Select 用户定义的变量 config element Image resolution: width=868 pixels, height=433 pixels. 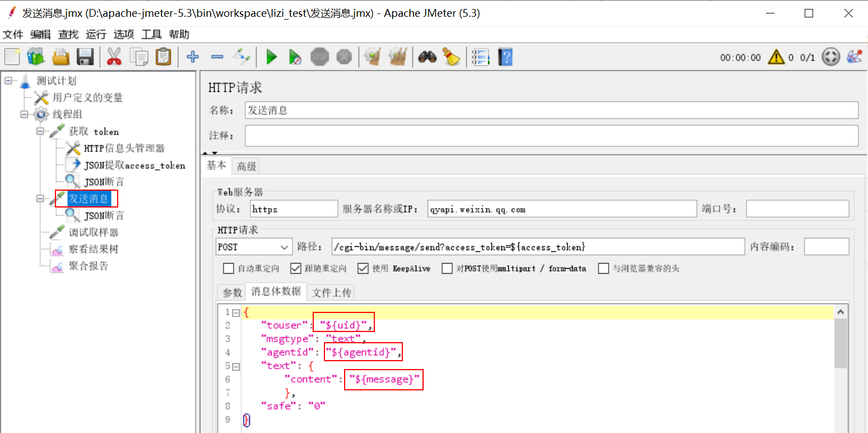(87, 98)
